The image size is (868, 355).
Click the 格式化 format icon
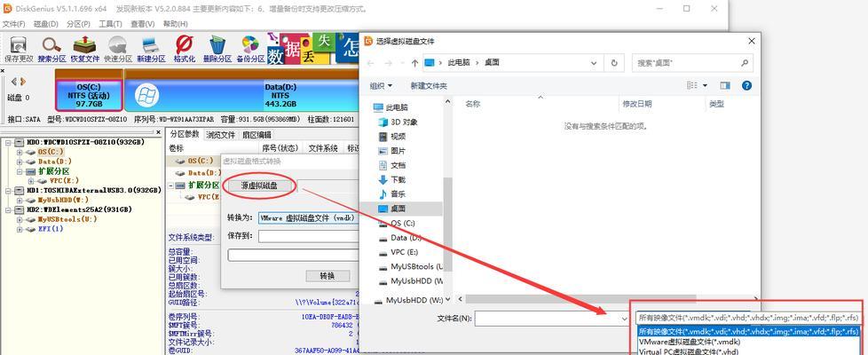point(185,50)
